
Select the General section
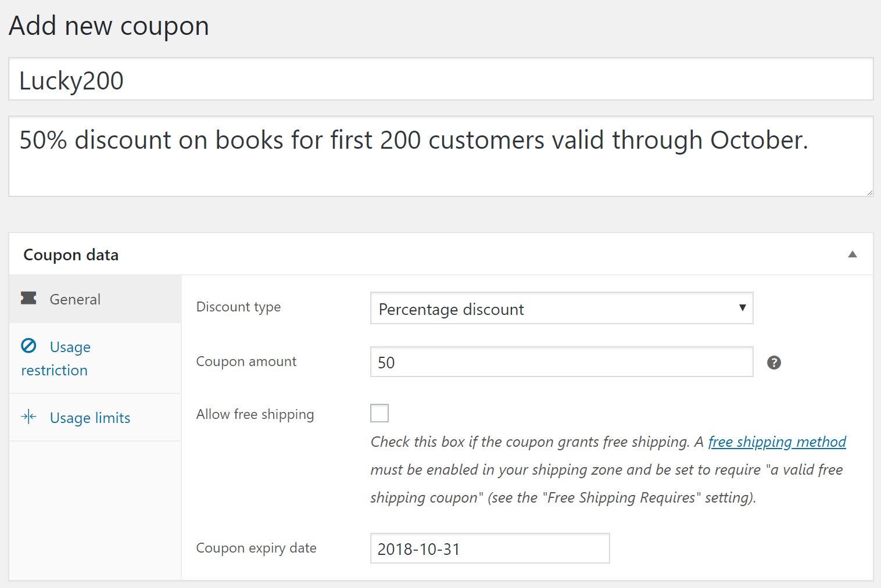coord(74,299)
